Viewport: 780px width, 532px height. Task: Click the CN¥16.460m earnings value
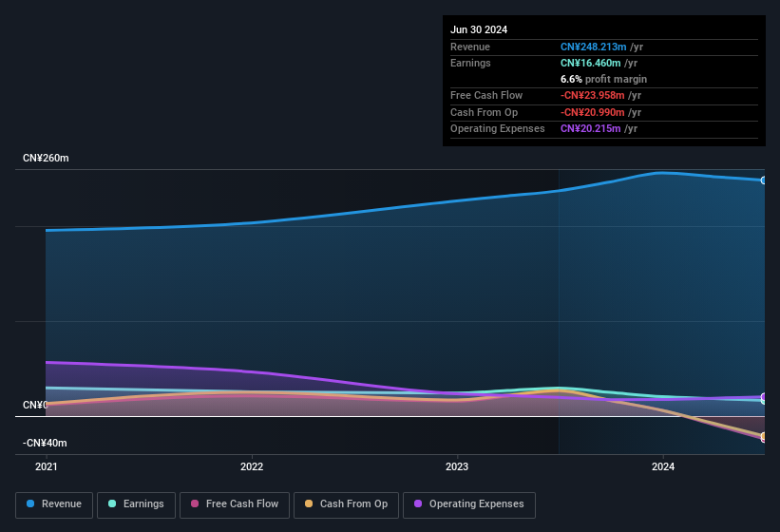pyautogui.click(x=591, y=63)
